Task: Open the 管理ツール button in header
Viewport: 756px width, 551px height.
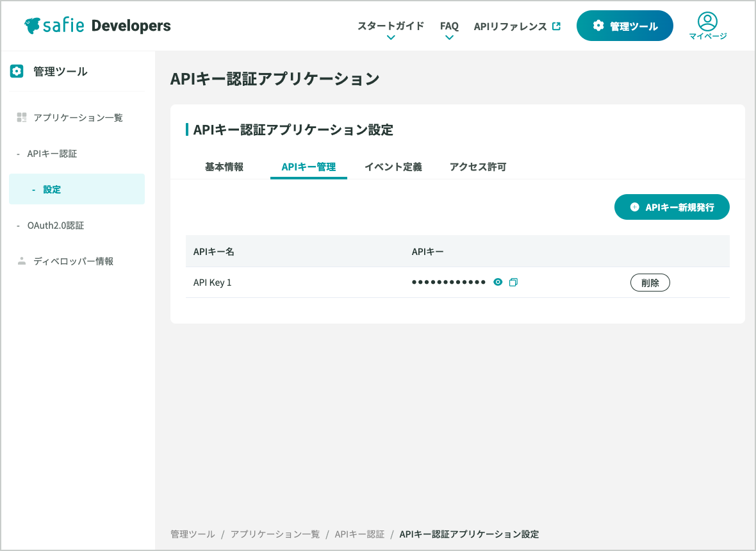Action: pyautogui.click(x=625, y=26)
